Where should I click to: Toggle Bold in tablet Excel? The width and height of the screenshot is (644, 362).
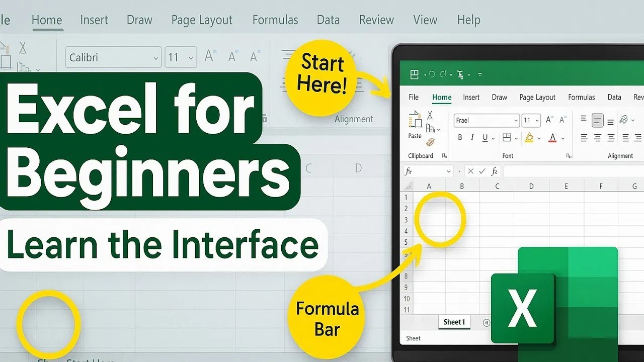(460, 138)
